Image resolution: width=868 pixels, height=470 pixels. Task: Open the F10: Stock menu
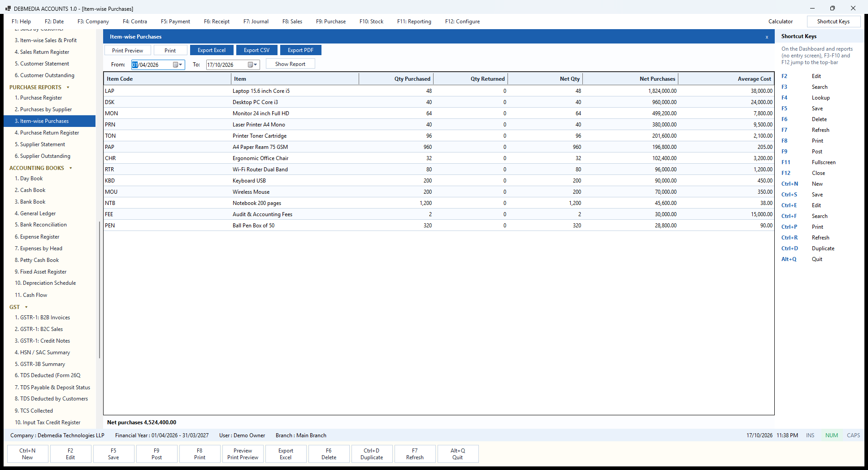pos(371,22)
